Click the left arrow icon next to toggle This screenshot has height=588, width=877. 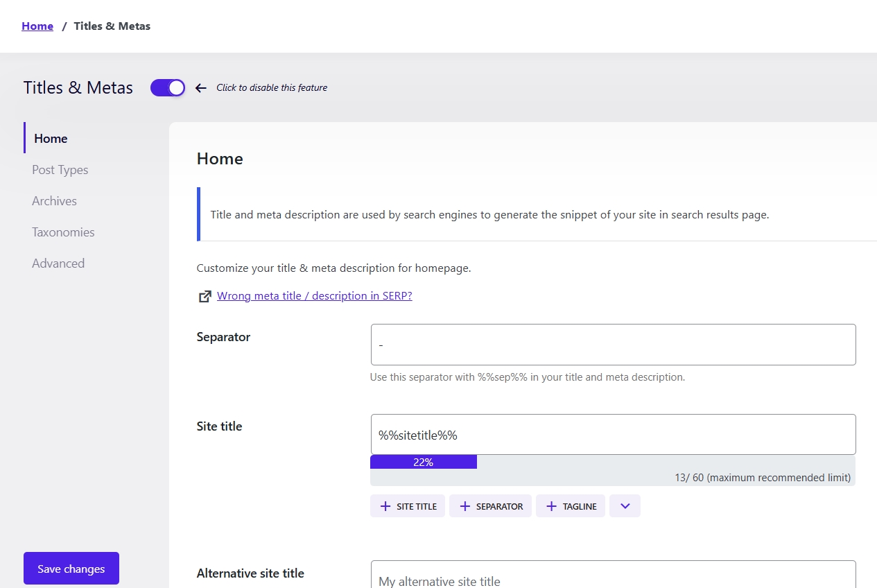click(x=201, y=88)
